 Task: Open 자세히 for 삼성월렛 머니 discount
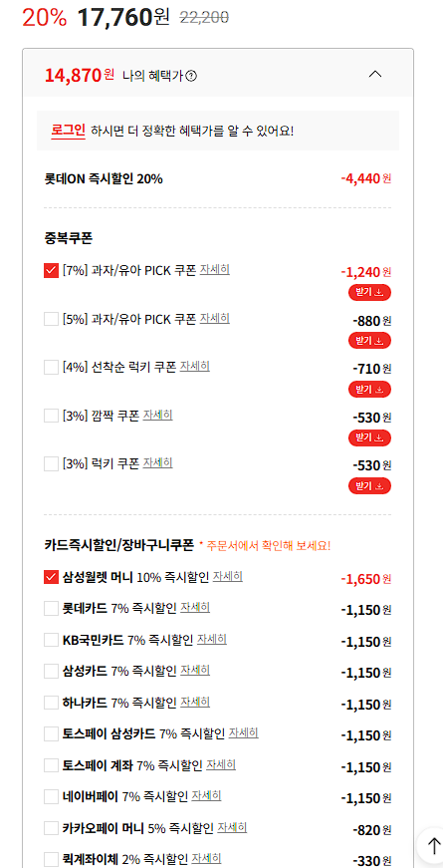click(228, 576)
